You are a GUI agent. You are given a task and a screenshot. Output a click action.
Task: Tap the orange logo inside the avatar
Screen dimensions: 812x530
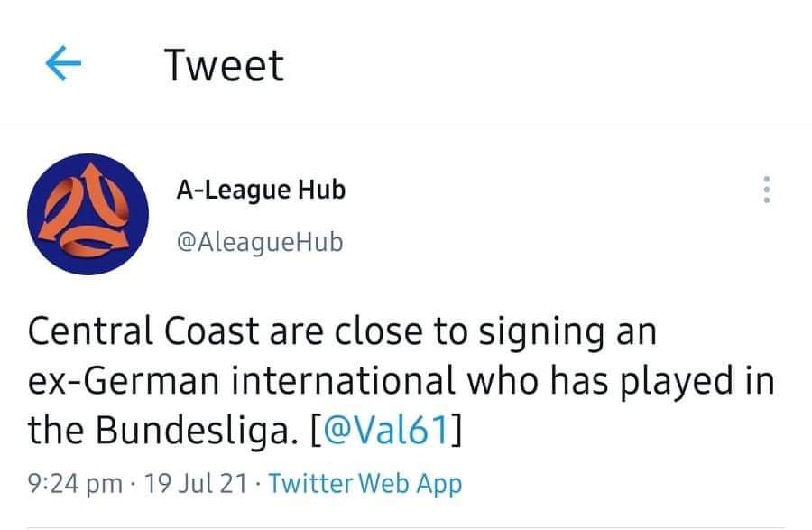87,211
